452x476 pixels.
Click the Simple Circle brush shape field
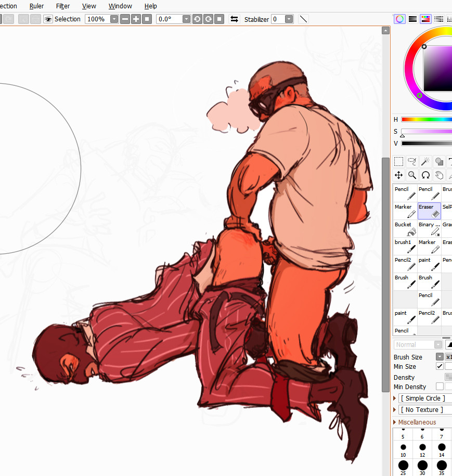423,398
